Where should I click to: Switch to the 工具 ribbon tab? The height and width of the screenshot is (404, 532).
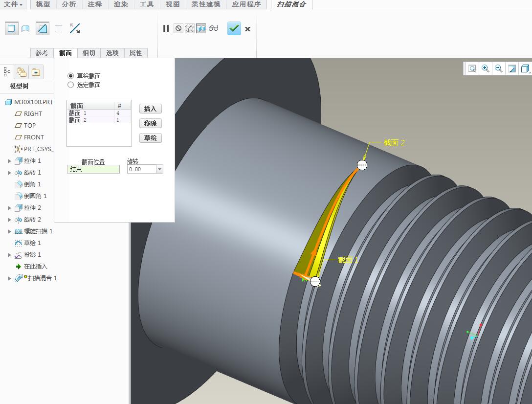(x=147, y=4)
